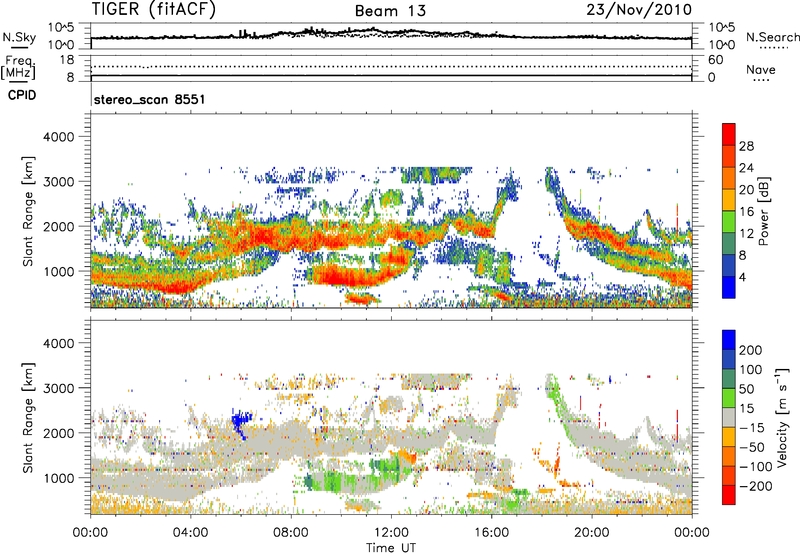
Task: Click the Beam 13 label
Action: pyautogui.click(x=390, y=11)
